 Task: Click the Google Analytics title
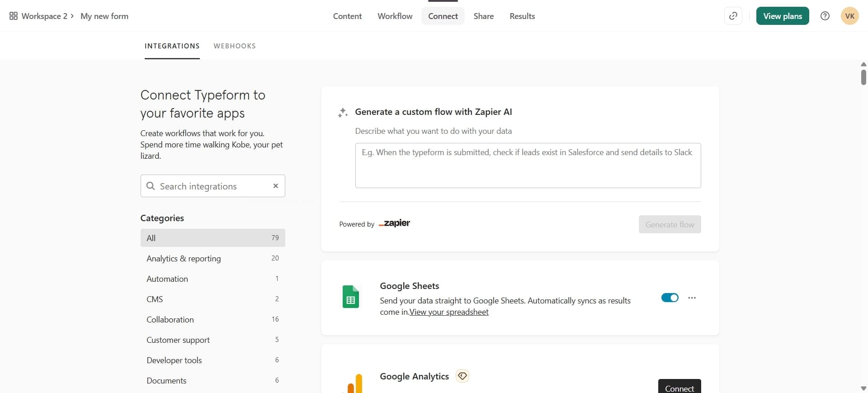[414, 376]
